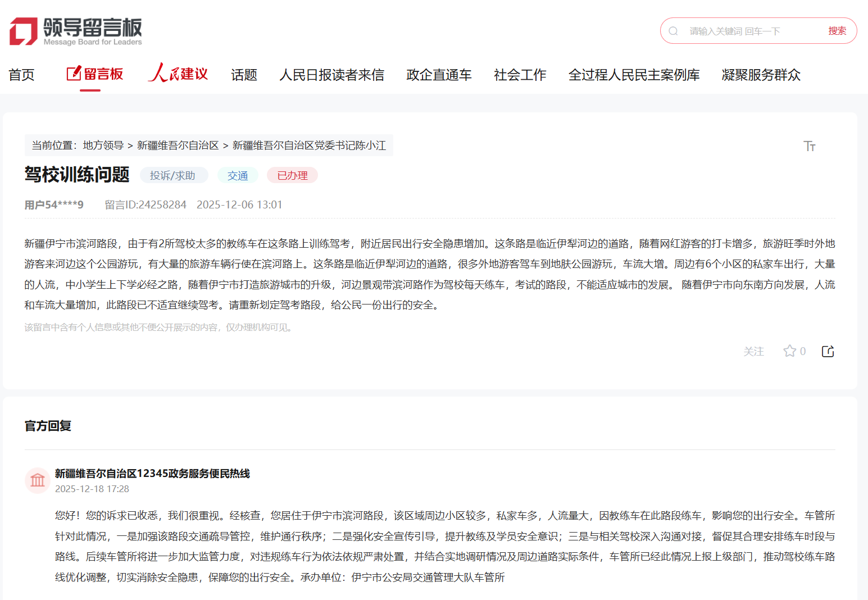Screen dimensions: 868x600
Task: Select 人民日报读者来信 in navigation
Action: point(331,75)
